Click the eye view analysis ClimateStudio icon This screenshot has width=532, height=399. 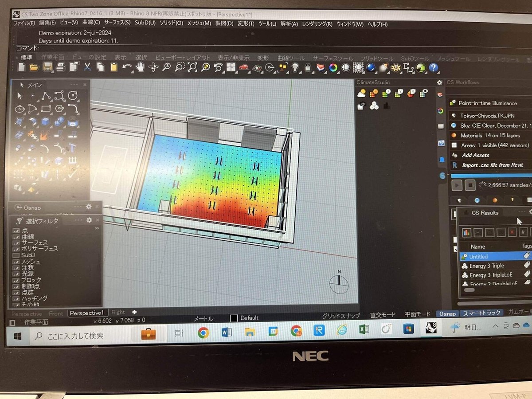pos(425,93)
